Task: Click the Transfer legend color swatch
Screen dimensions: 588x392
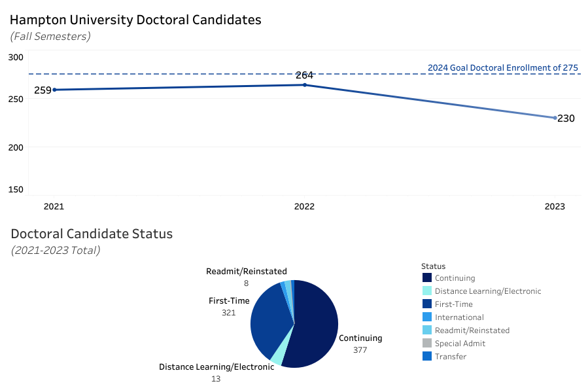Action: pos(426,357)
